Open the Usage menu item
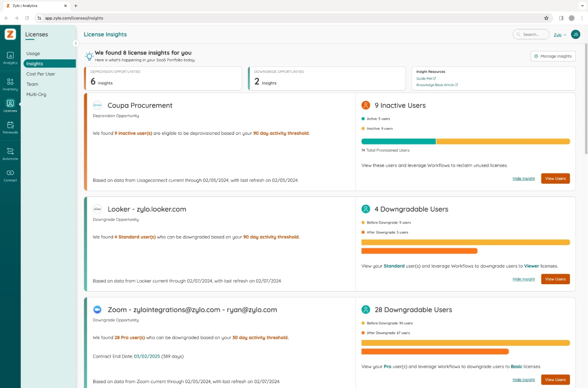This screenshot has height=388, width=588. tap(33, 53)
